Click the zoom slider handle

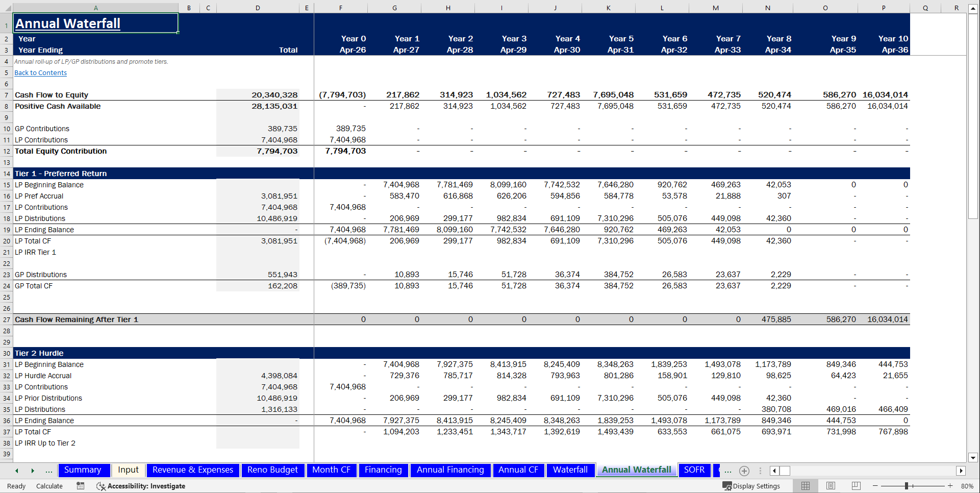tap(908, 486)
